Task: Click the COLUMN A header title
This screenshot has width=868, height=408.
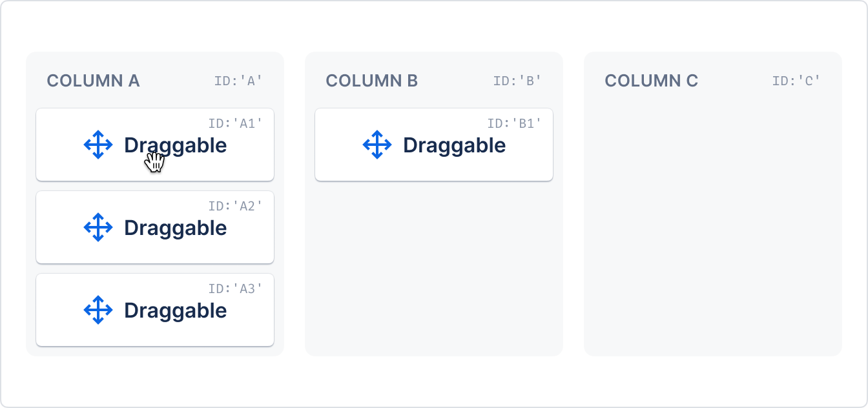Action: coord(93,81)
